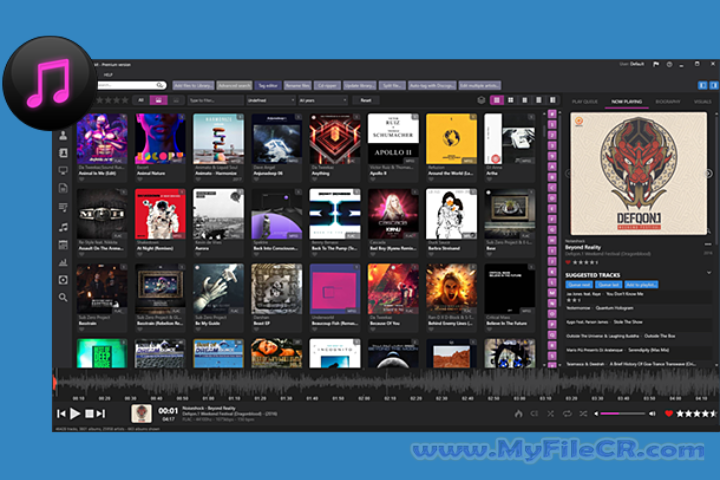Switch to the pink album grid view
Screen dimensions: 720x480
(496, 100)
